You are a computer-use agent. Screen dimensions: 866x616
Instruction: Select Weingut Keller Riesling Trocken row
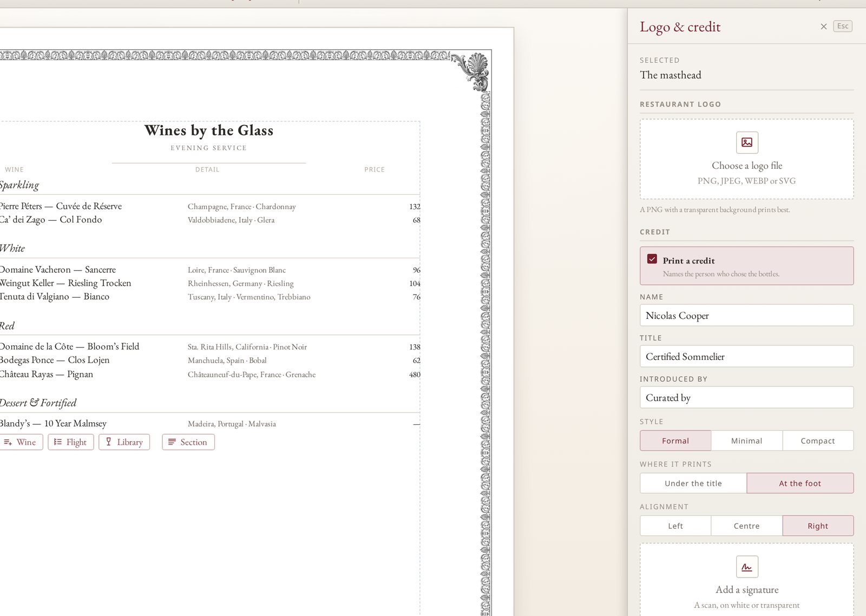tap(210, 283)
